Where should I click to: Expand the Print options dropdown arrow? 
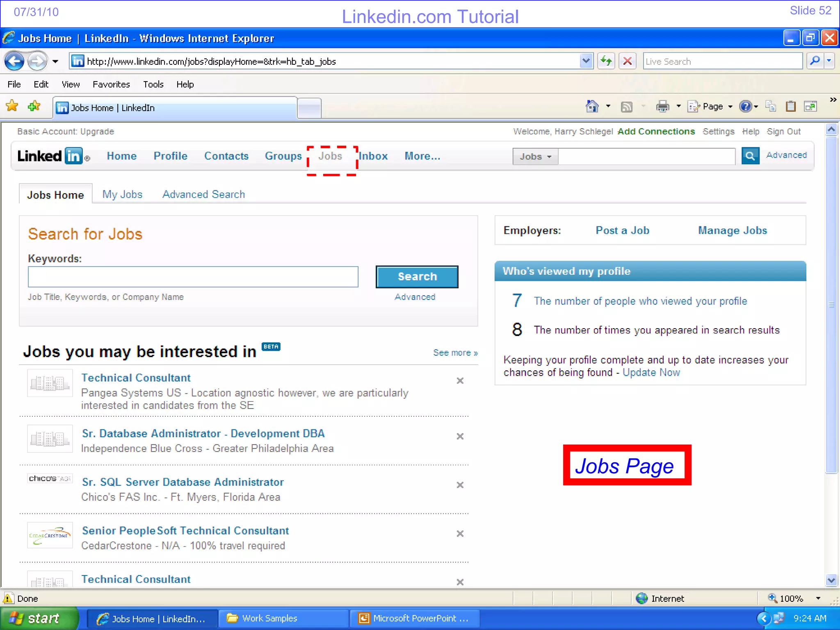pos(679,107)
